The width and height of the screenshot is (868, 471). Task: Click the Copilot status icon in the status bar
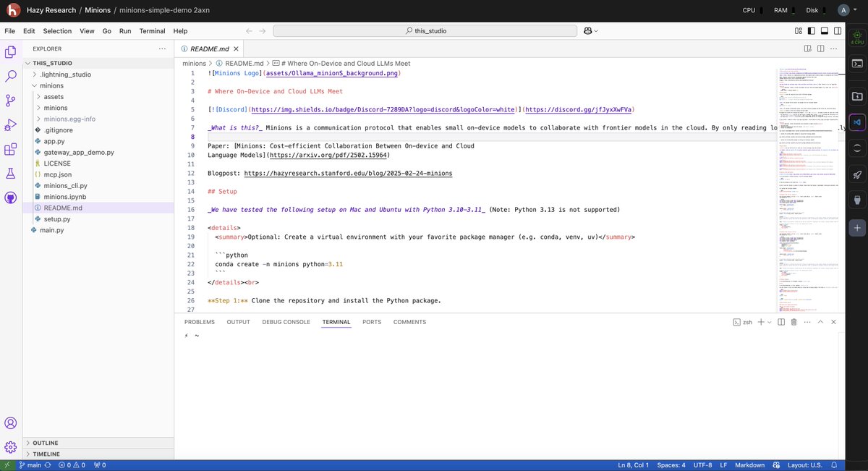tap(775, 465)
